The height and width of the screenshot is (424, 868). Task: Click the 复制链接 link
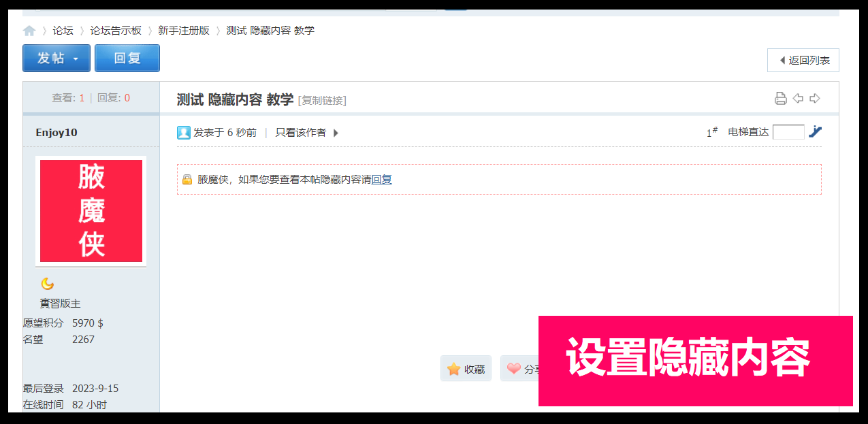coord(322,100)
